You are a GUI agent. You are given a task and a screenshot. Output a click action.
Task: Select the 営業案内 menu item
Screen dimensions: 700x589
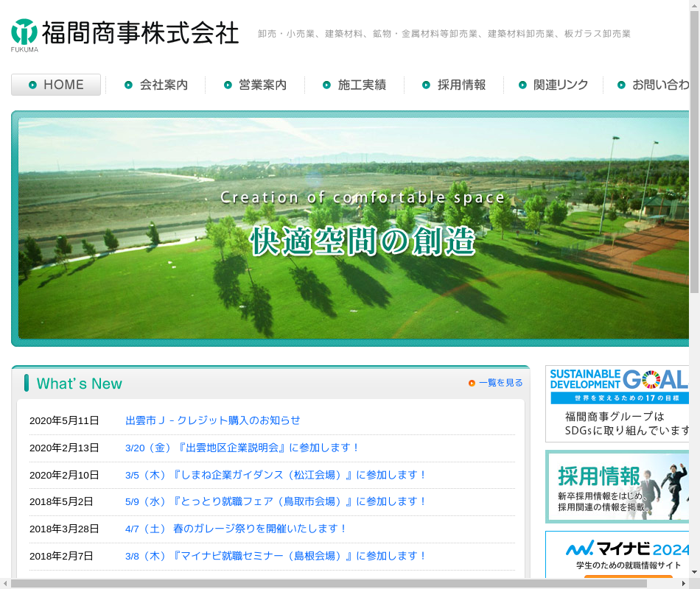[x=255, y=85]
